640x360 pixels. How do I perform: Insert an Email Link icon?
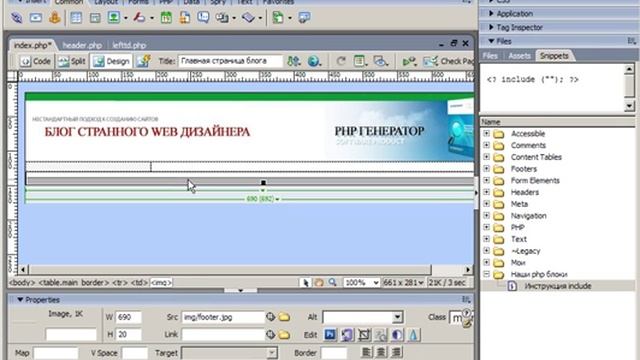(x=36, y=18)
